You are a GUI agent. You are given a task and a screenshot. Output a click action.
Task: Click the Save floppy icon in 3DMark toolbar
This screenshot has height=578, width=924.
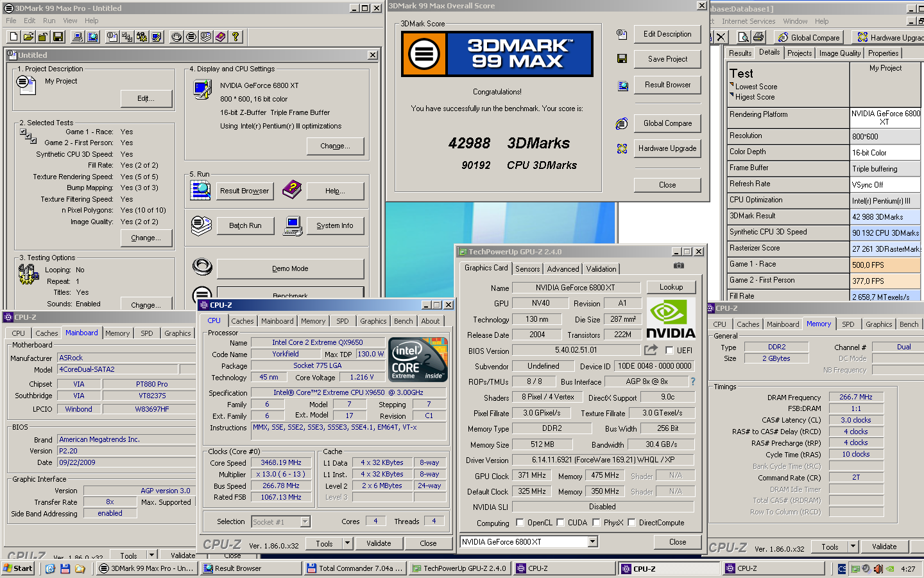58,37
